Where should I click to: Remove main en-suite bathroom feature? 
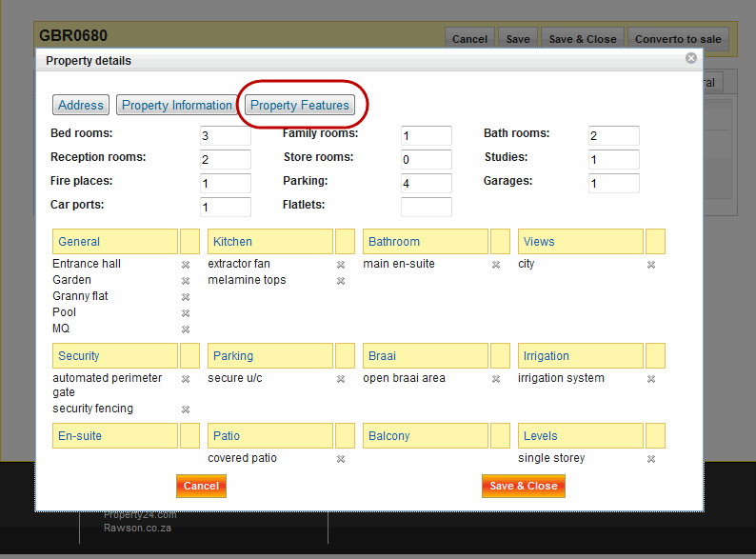pos(496,265)
